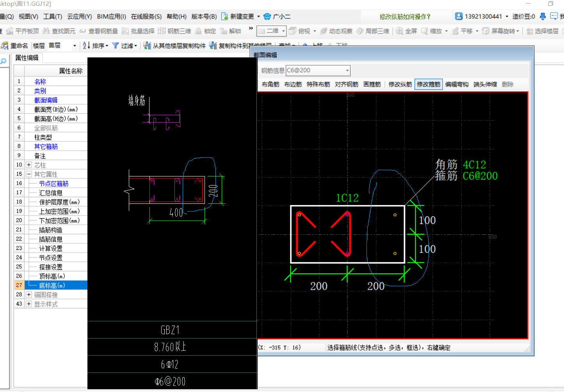Select the 截面编辑 property row
Screen dimensions: 564x392
tap(51, 100)
